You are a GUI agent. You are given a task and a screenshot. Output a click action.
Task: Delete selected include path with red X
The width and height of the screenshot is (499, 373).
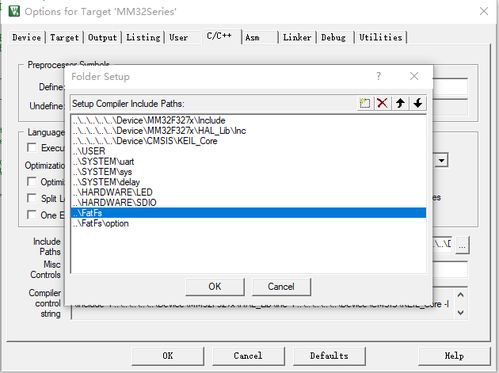[x=382, y=103]
